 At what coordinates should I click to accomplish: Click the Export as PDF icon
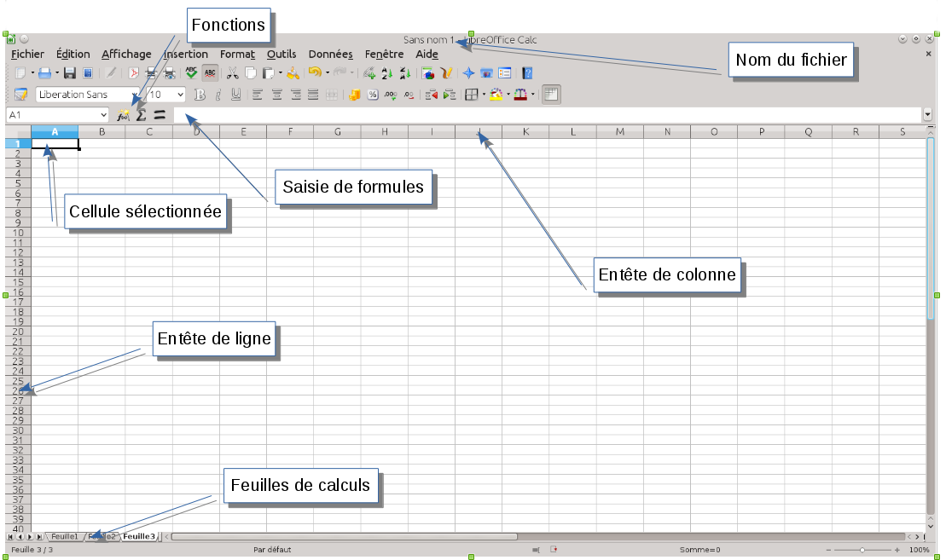coord(134,74)
